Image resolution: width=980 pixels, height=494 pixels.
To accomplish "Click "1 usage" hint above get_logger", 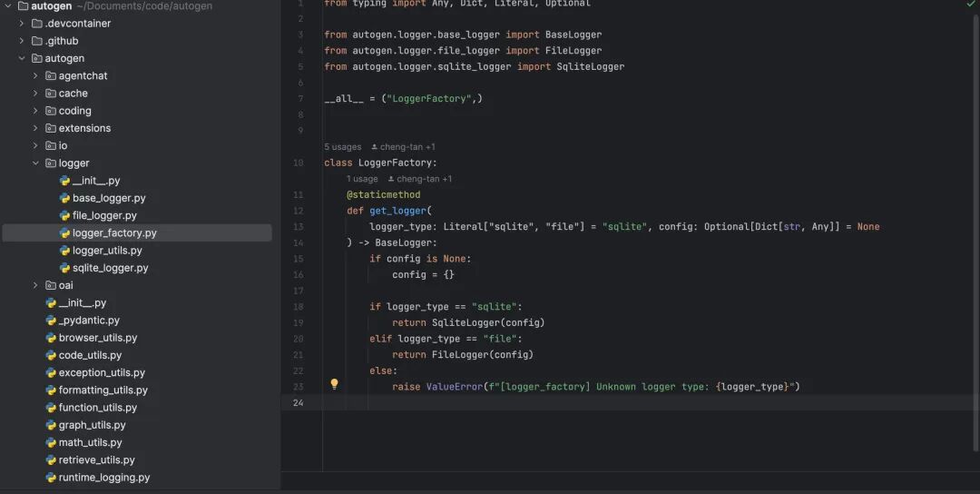I will 362,179.
